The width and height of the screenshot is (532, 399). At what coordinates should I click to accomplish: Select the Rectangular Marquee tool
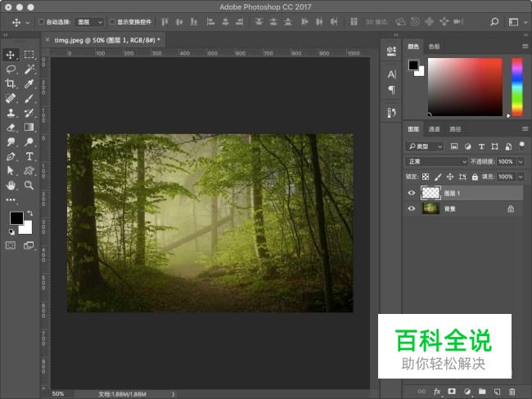click(29, 55)
